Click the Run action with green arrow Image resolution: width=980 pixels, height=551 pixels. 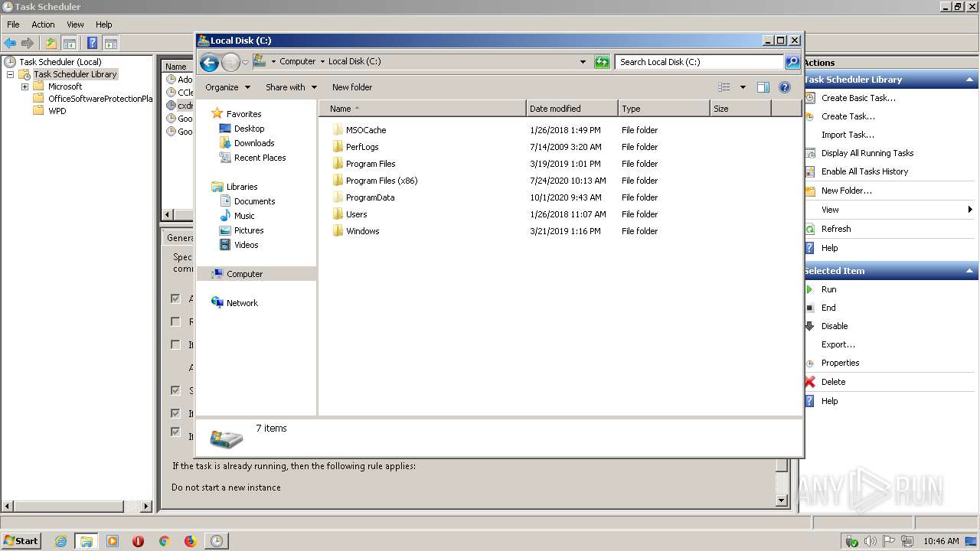[x=828, y=289]
